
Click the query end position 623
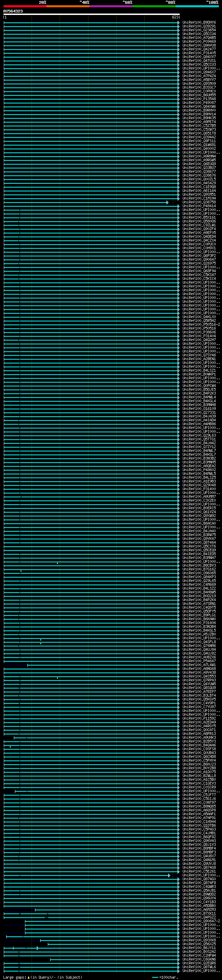[175, 17]
